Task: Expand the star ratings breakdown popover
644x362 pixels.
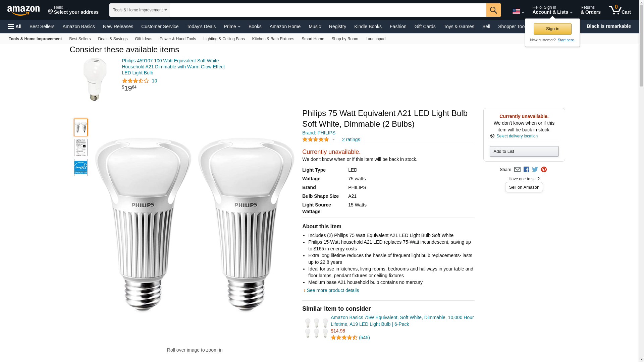Action: click(x=333, y=139)
